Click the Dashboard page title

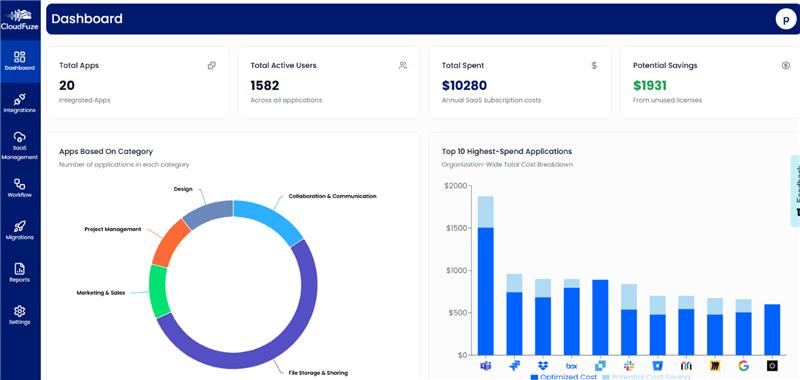click(x=87, y=19)
